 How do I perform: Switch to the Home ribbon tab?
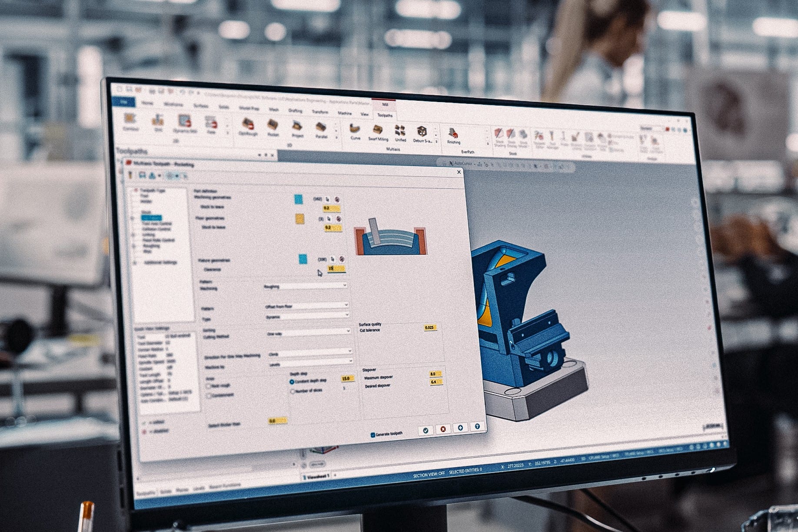point(147,103)
